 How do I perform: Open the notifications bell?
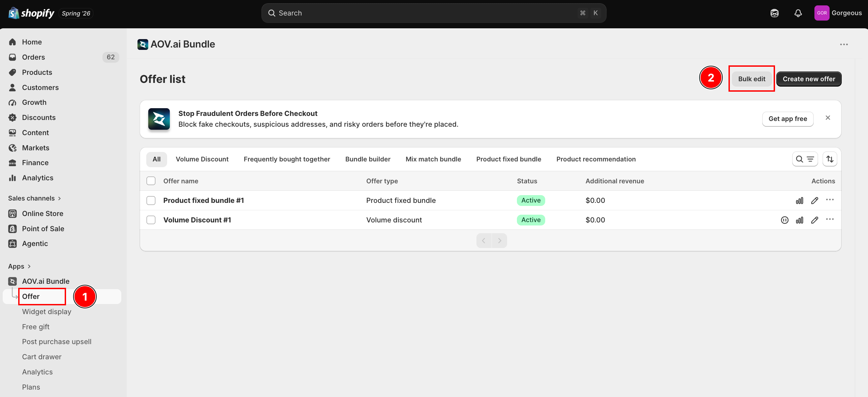tap(798, 13)
